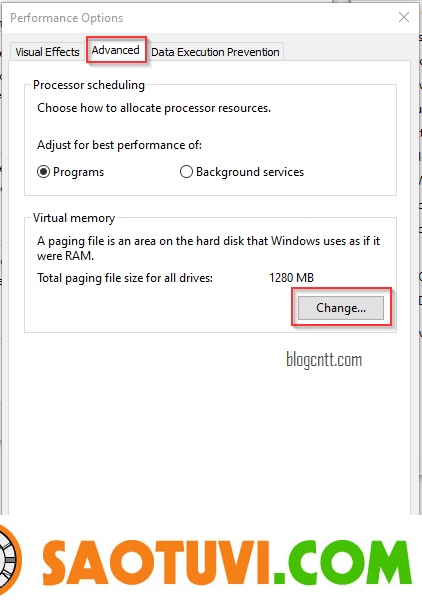Viewport: 422px width, 605px height.
Task: Close the Performance Options dialog
Action: [x=403, y=17]
